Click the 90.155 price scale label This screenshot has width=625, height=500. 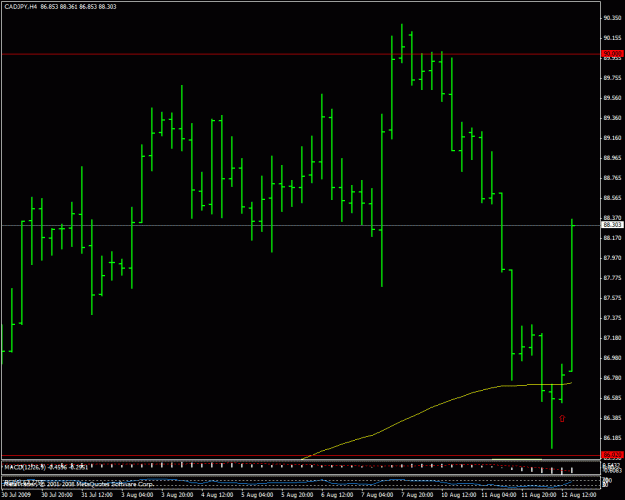pos(612,38)
